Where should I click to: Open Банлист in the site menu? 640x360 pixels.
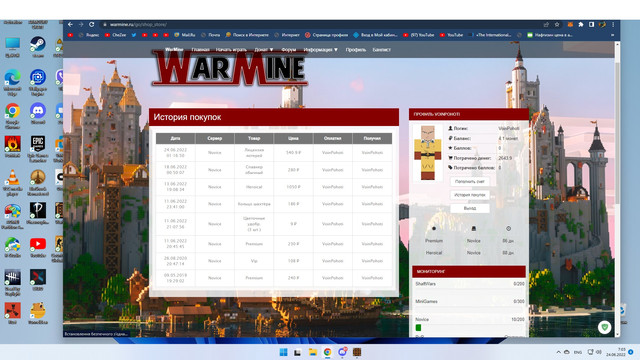click(382, 50)
